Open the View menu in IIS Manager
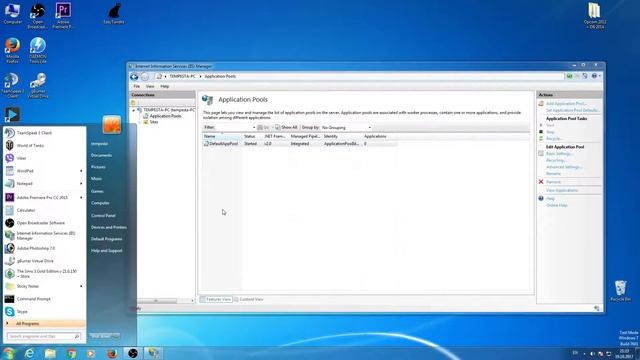640x360 pixels. pos(150,87)
